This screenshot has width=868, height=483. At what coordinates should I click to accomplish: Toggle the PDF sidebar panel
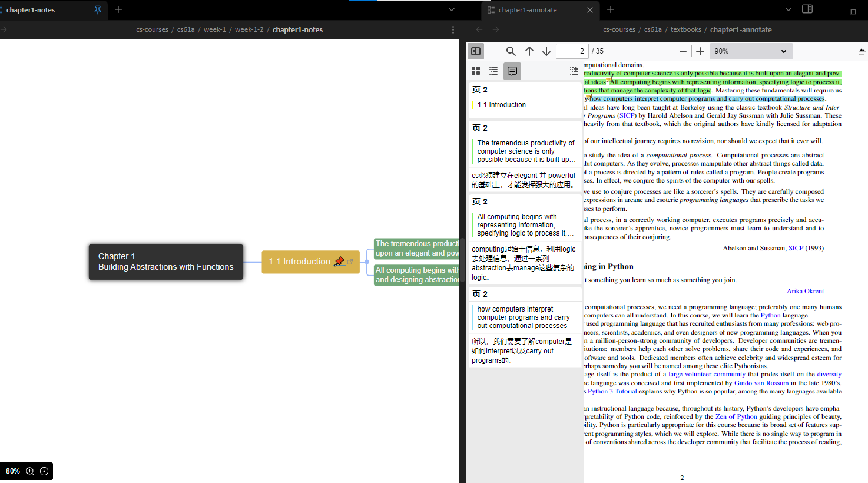[476, 51]
